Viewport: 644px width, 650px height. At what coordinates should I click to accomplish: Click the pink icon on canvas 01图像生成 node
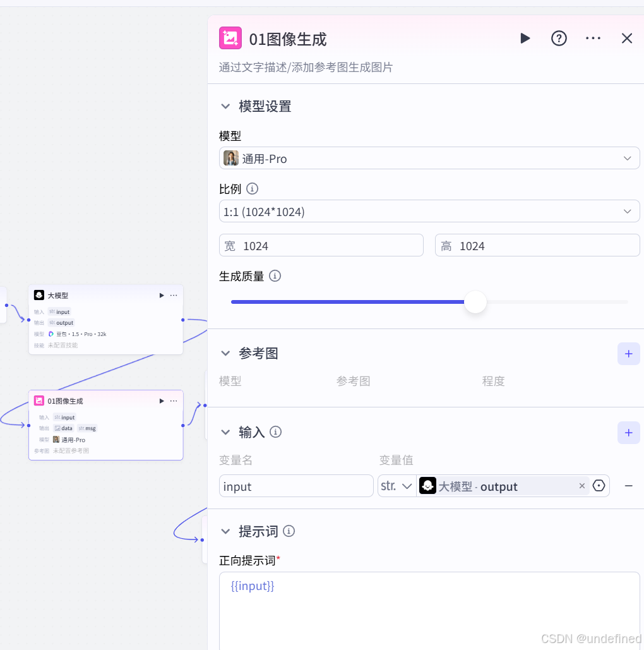[39, 401]
